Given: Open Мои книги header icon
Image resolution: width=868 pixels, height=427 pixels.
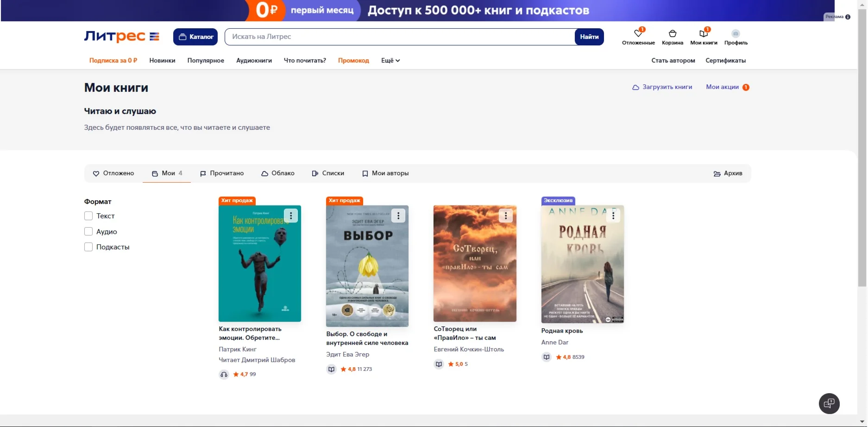Looking at the screenshot, I should (x=704, y=33).
